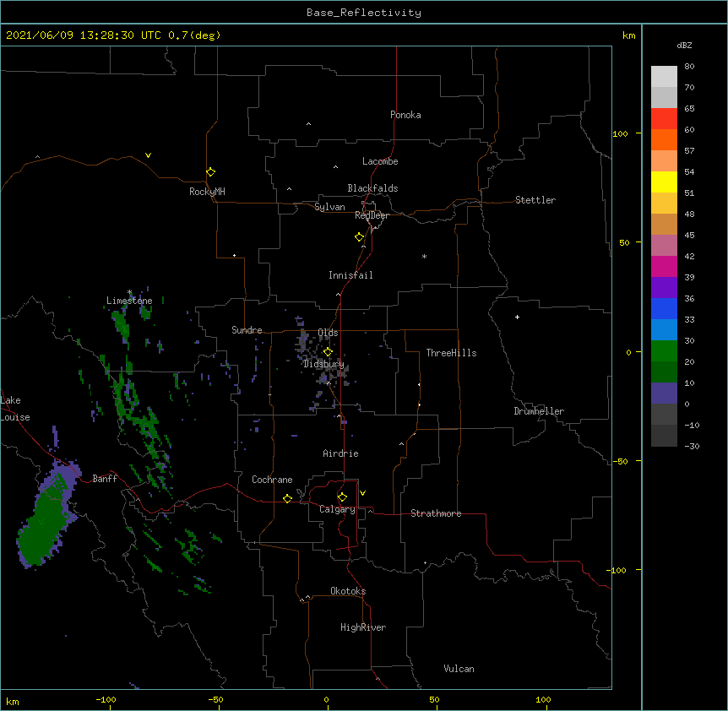The image size is (728, 711).
Task: Click the red 65 dBZ color swatch
Action: (664, 118)
